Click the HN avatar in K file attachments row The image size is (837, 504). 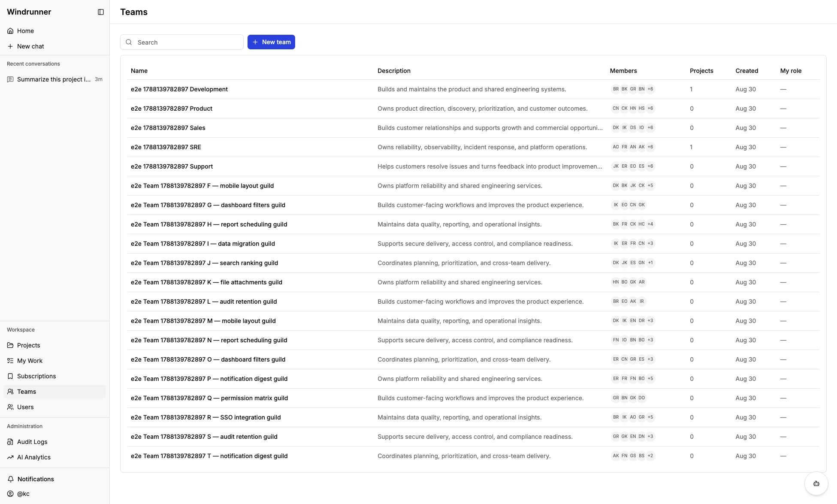tap(616, 282)
